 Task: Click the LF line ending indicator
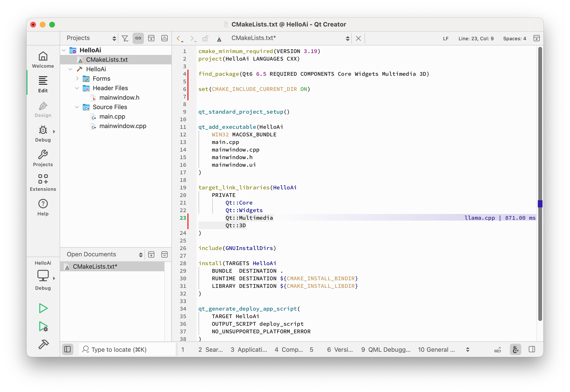(445, 39)
